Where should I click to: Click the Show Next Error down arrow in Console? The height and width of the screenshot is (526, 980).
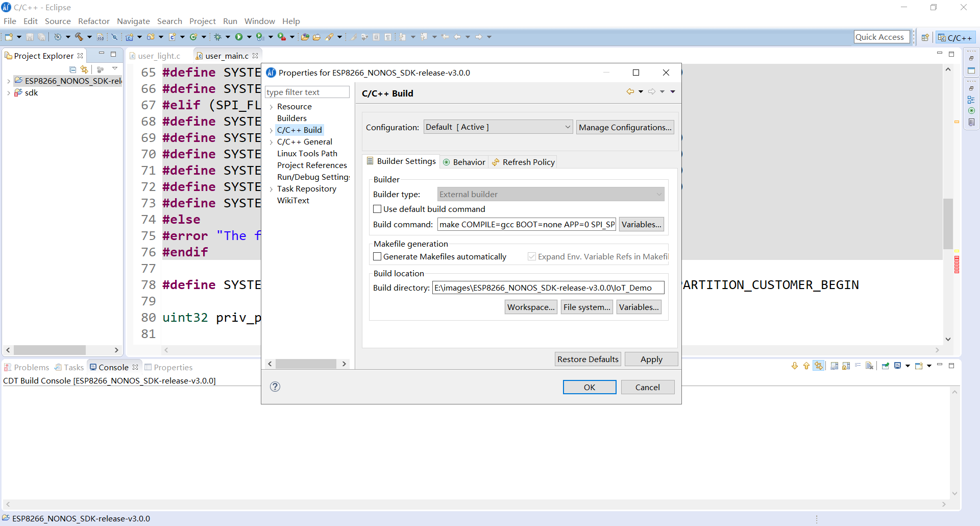[x=795, y=366]
